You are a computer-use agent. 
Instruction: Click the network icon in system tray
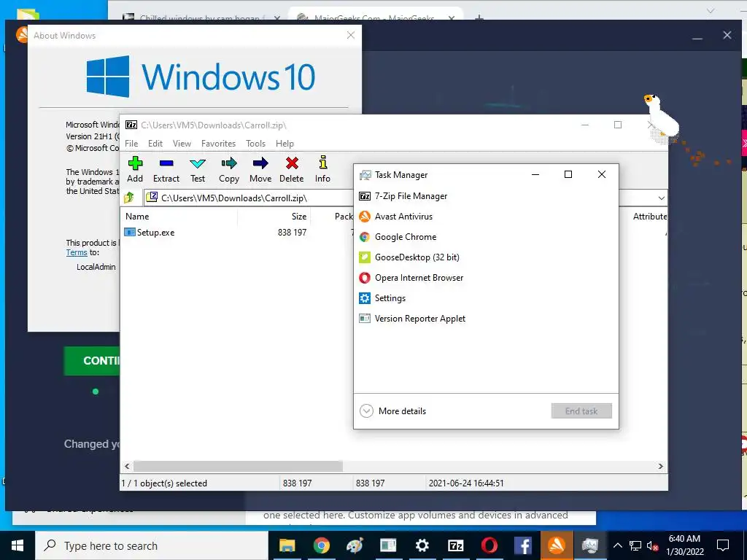coord(635,545)
